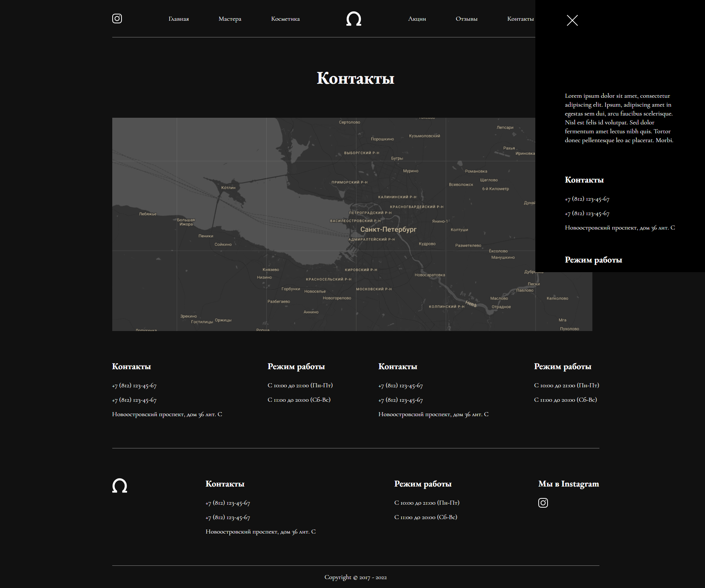This screenshot has width=705, height=588.
Task: Go to the Главная menu item
Action: pyautogui.click(x=179, y=19)
